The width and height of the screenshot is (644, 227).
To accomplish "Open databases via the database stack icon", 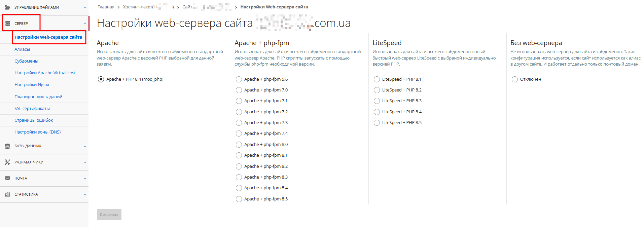I will [7, 146].
